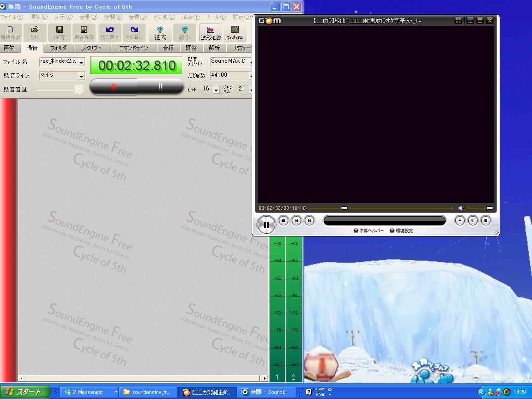The width and height of the screenshot is (532, 399).
Task: Expand the 録音ライン マイク dropdown
Action: (81, 76)
